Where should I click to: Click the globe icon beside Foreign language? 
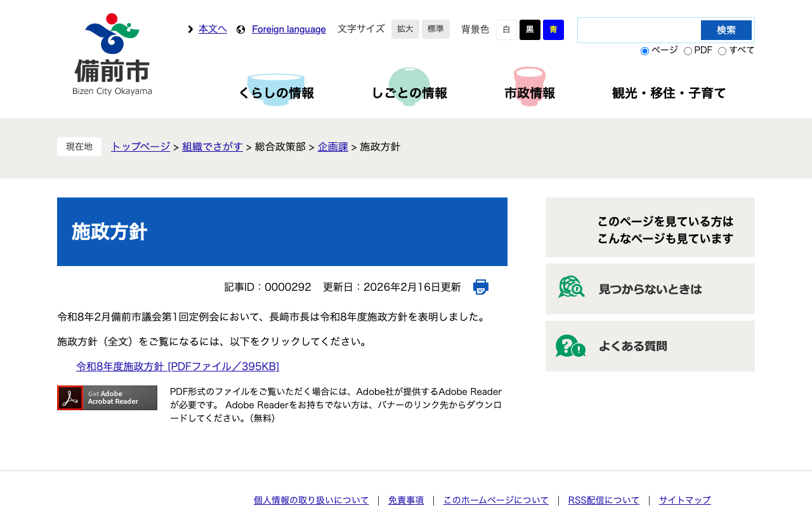240,29
